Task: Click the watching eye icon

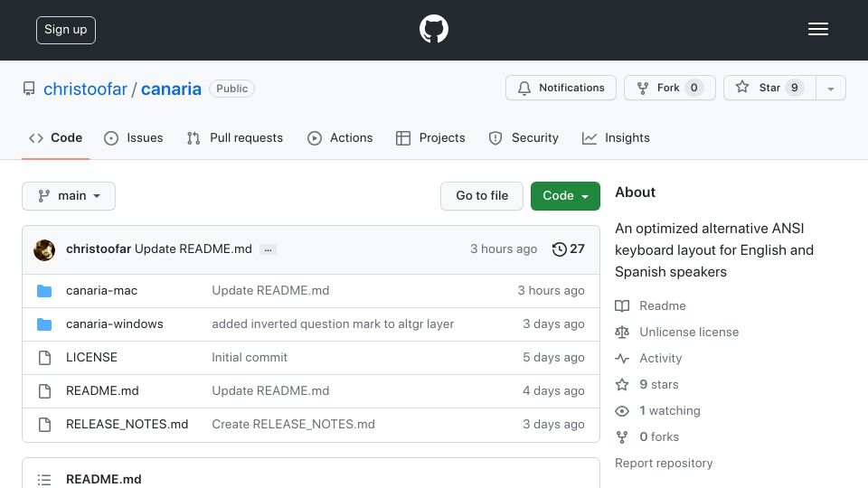Action: tap(622, 411)
